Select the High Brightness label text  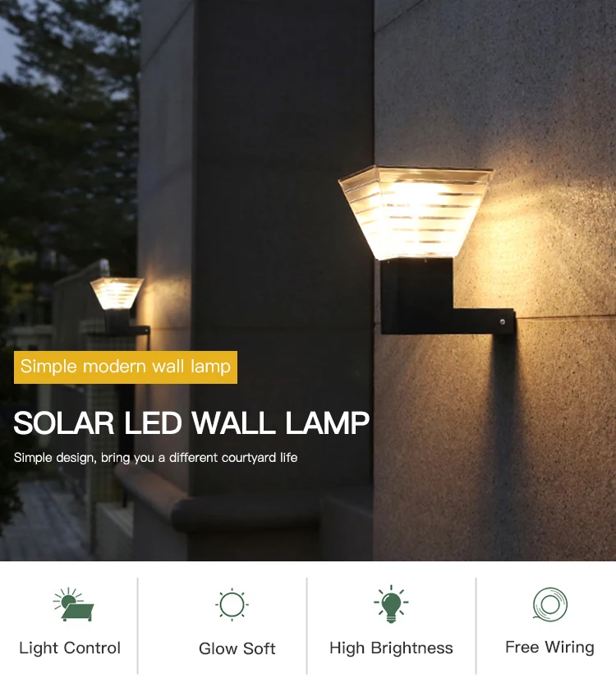pos(391,648)
